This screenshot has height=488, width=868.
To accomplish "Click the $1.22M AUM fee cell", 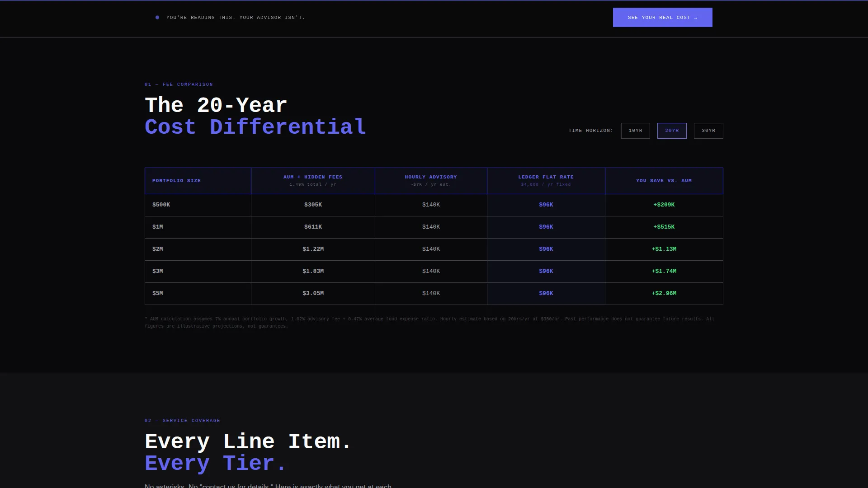I will (x=313, y=249).
